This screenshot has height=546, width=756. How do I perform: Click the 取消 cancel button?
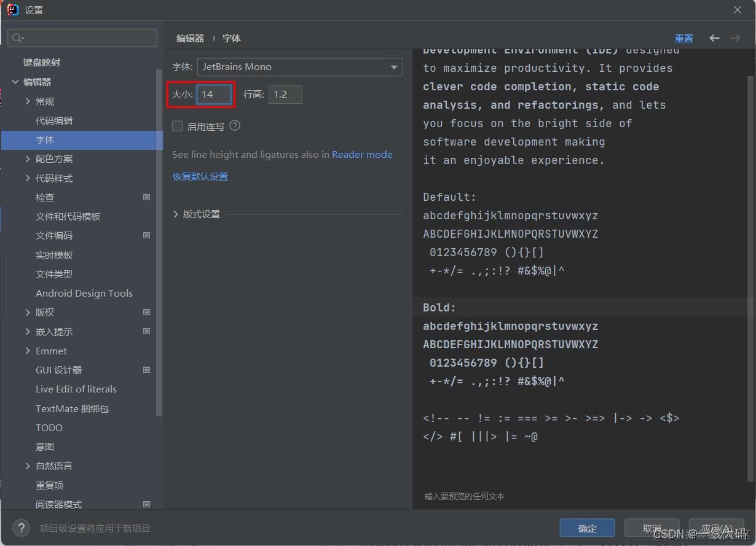(652, 528)
